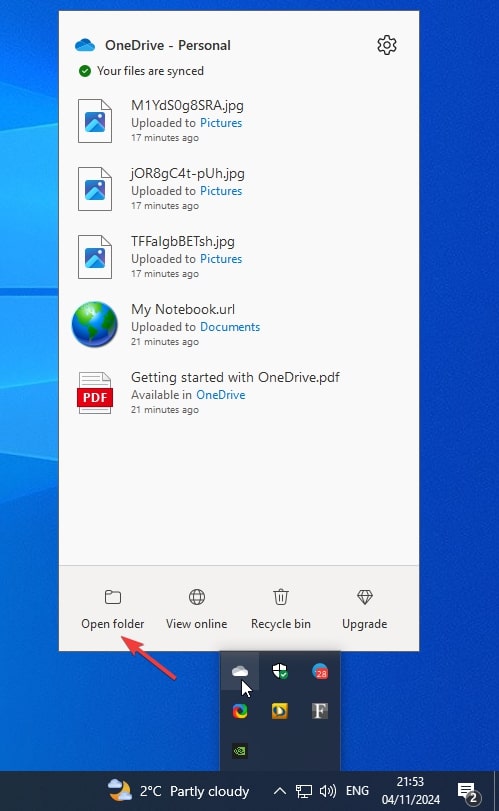
Task: Select My Notebook.url entry name
Action: pos(183,309)
